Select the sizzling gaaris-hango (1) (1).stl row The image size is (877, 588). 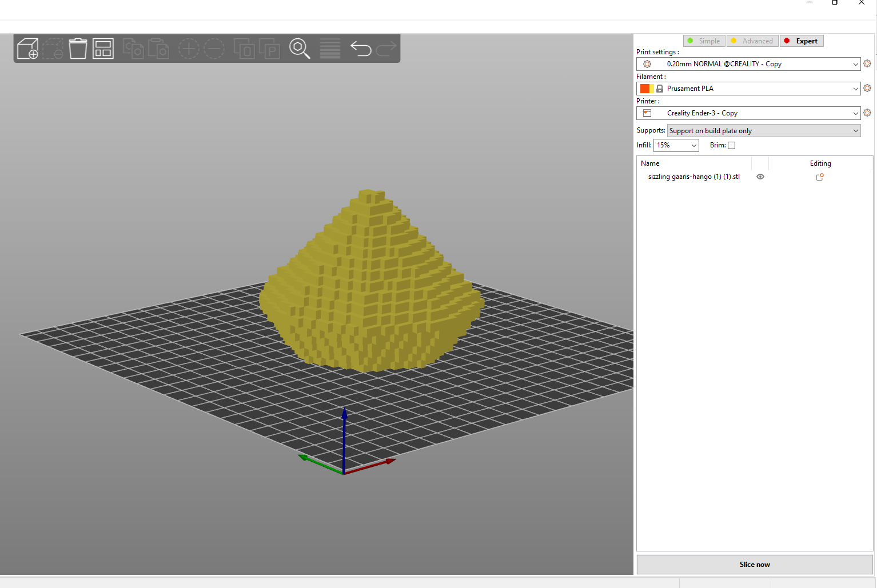[755, 177]
